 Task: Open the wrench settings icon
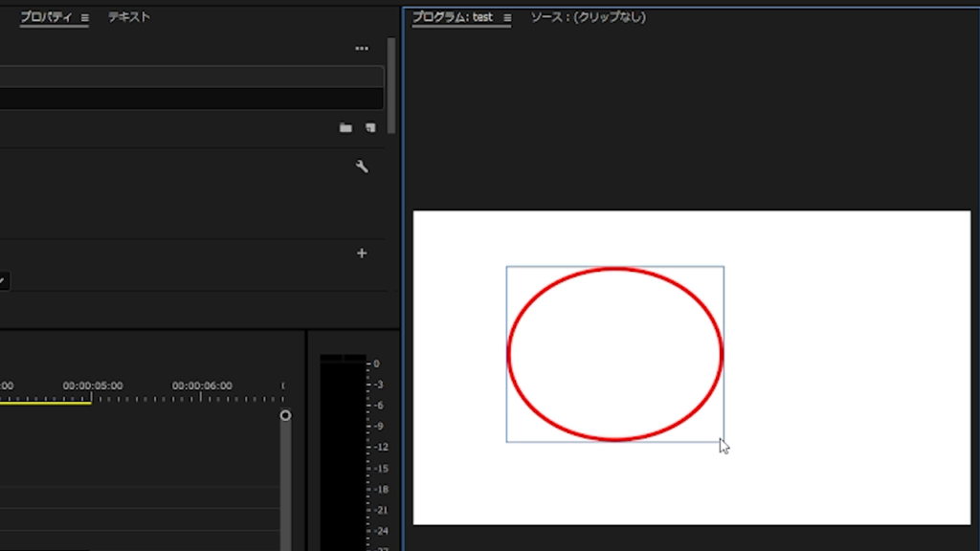[361, 166]
